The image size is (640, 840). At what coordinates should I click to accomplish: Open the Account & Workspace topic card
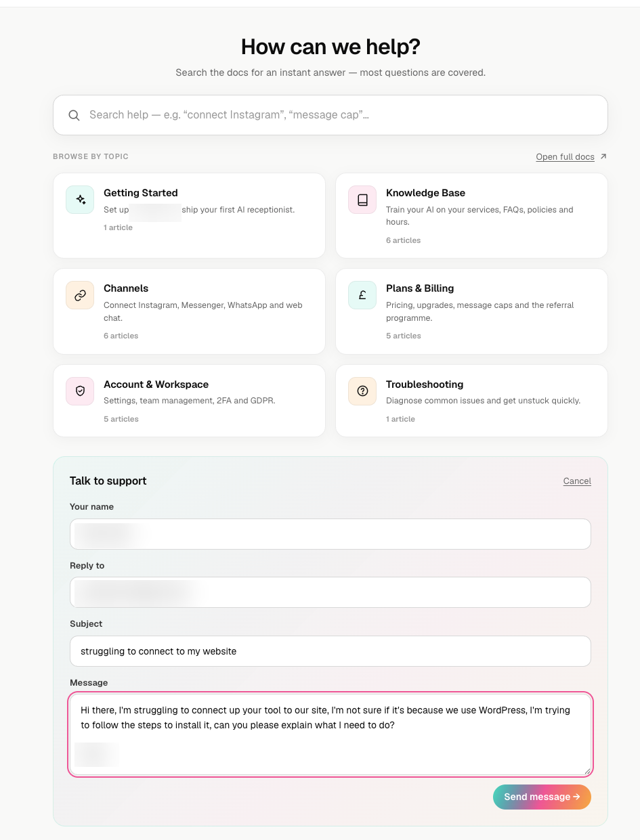click(x=189, y=401)
